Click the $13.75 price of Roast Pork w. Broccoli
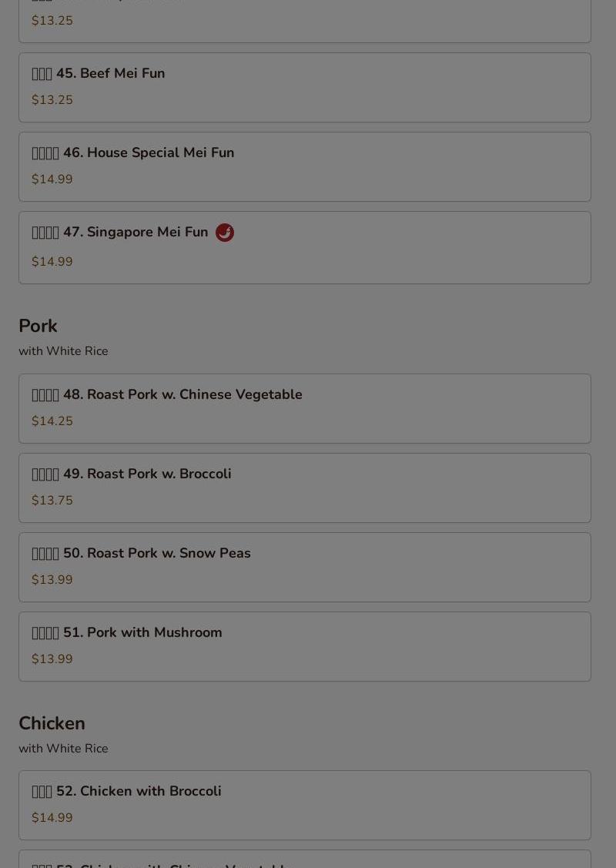This screenshot has width=616, height=868. point(52,501)
